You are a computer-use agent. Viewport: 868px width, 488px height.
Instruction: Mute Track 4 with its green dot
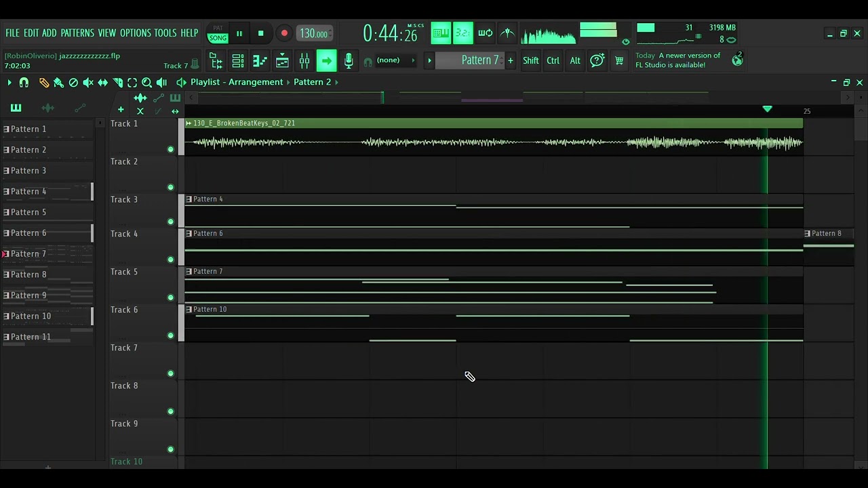point(170,260)
